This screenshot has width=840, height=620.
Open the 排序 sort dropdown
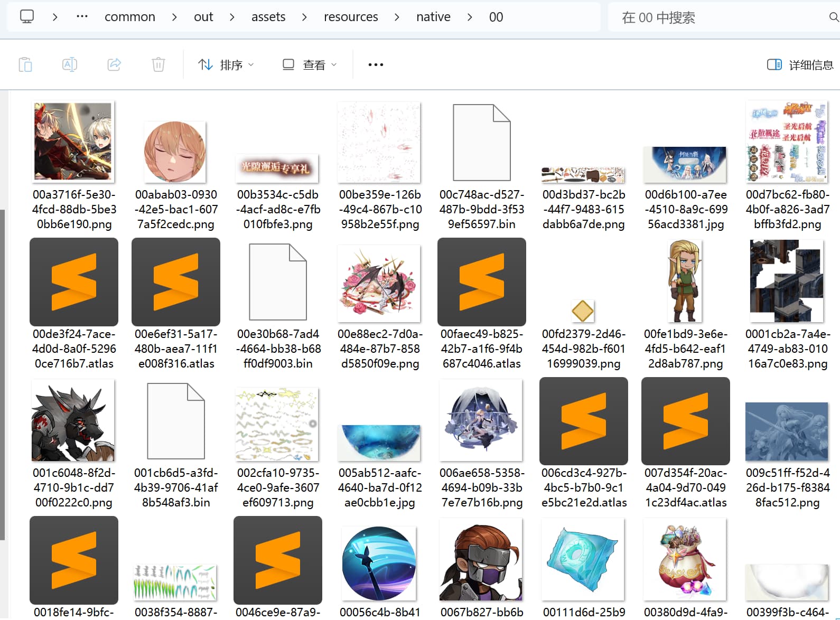tap(226, 64)
